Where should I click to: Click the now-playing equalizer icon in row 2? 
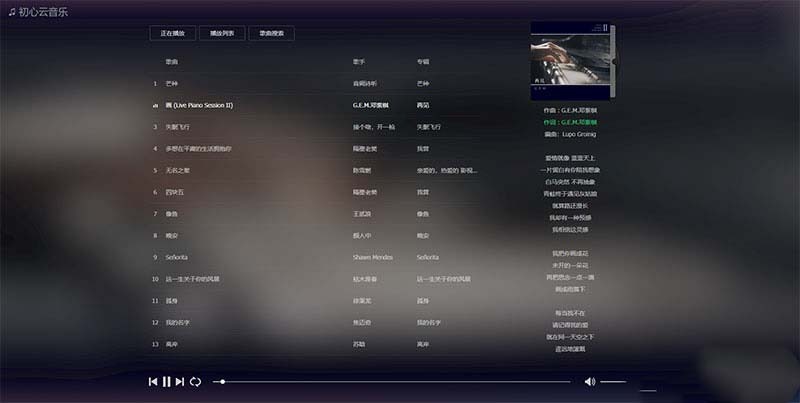click(155, 106)
